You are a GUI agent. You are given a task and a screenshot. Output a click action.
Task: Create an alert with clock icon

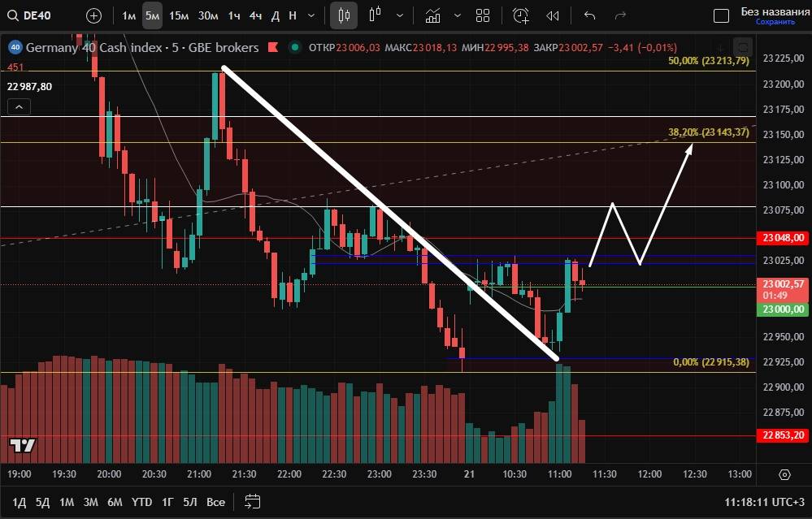[521, 15]
